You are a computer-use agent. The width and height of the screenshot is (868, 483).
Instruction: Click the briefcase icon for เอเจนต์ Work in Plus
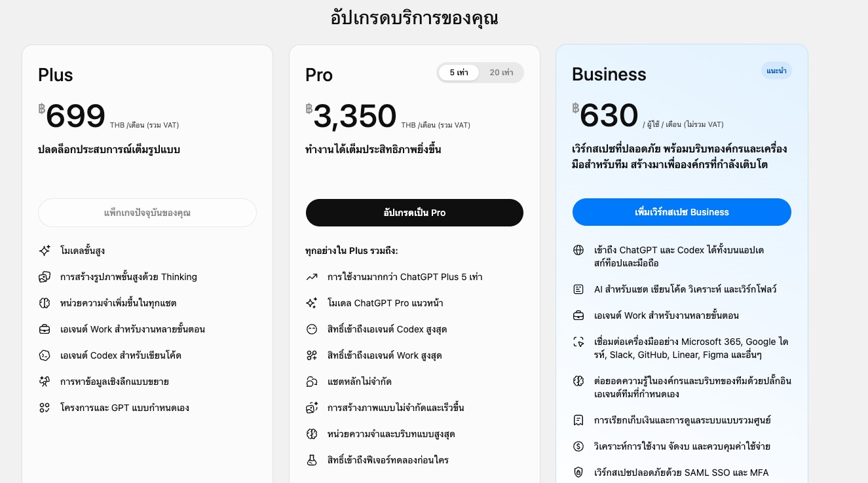(x=45, y=329)
